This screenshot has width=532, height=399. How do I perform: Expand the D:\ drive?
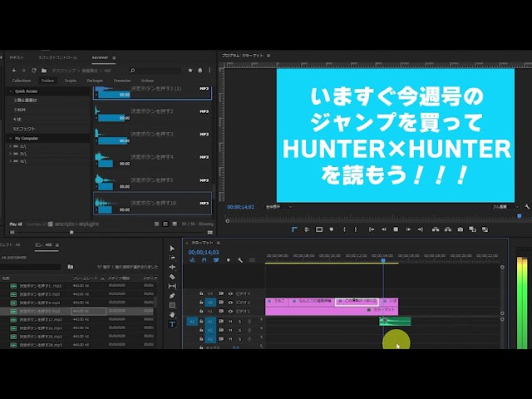click(10, 154)
